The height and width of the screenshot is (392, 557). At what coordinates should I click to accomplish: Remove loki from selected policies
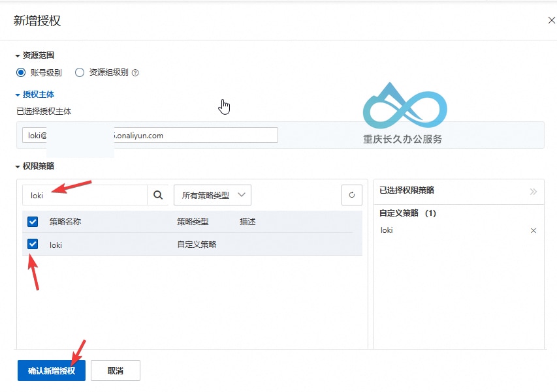pyautogui.click(x=533, y=231)
